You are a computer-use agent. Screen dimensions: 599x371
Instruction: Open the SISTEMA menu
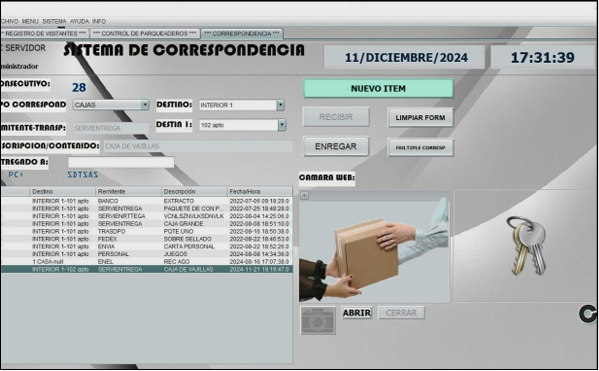tap(54, 21)
